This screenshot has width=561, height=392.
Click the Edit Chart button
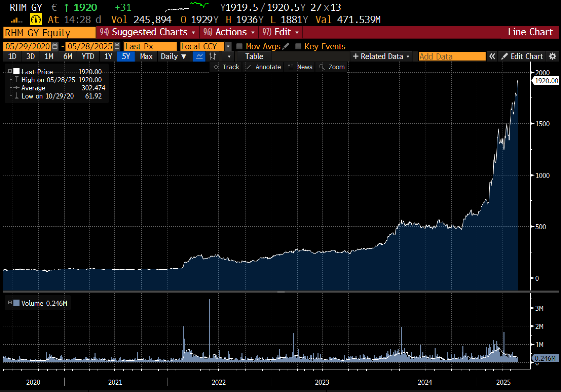click(x=523, y=56)
